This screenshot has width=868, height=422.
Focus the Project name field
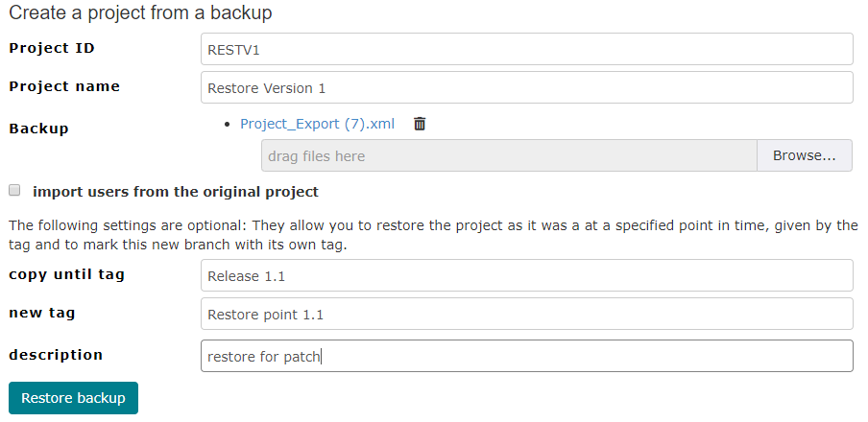pyautogui.click(x=526, y=87)
